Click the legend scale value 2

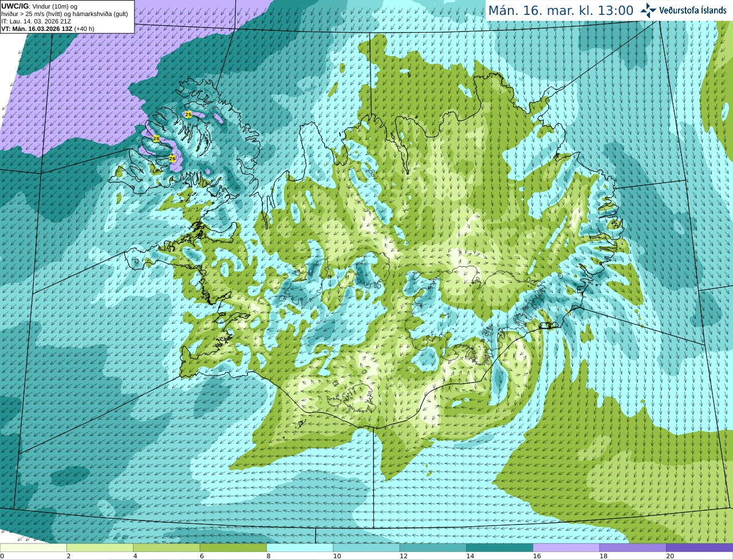pos(69,556)
